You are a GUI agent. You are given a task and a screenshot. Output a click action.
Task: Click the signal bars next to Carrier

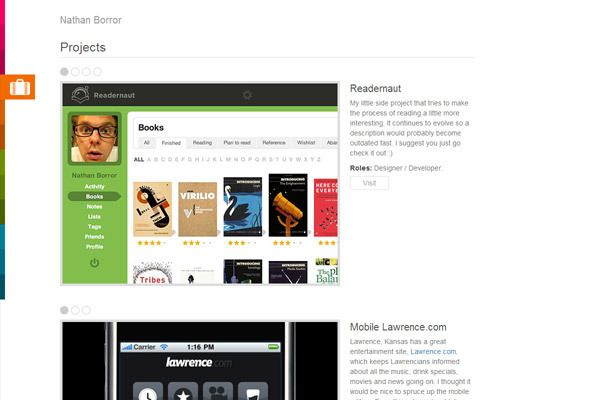point(127,347)
